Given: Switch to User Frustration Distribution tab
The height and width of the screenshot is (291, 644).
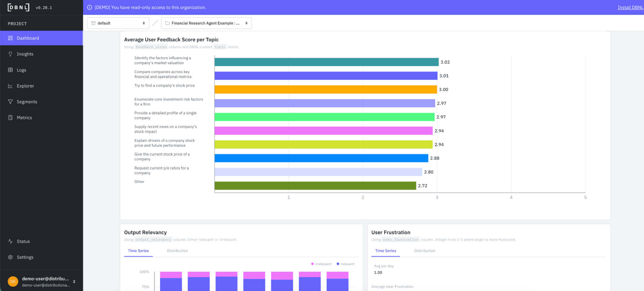Looking at the screenshot, I should [x=425, y=251].
